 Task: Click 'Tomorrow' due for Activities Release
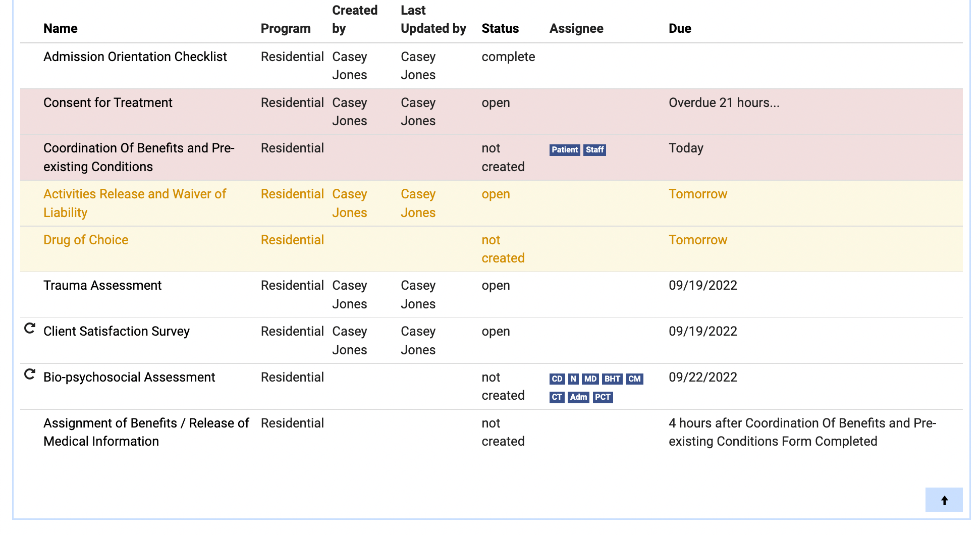pos(698,194)
